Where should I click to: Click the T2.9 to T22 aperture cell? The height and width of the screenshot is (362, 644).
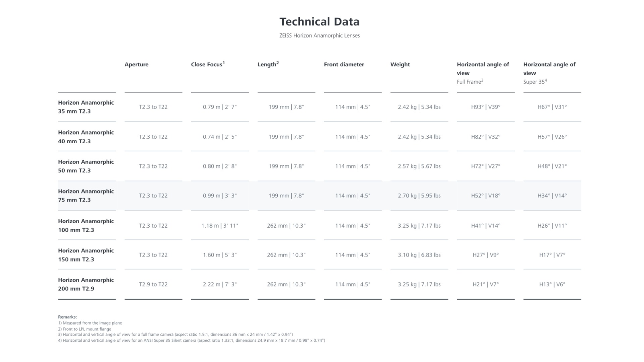coord(153,284)
